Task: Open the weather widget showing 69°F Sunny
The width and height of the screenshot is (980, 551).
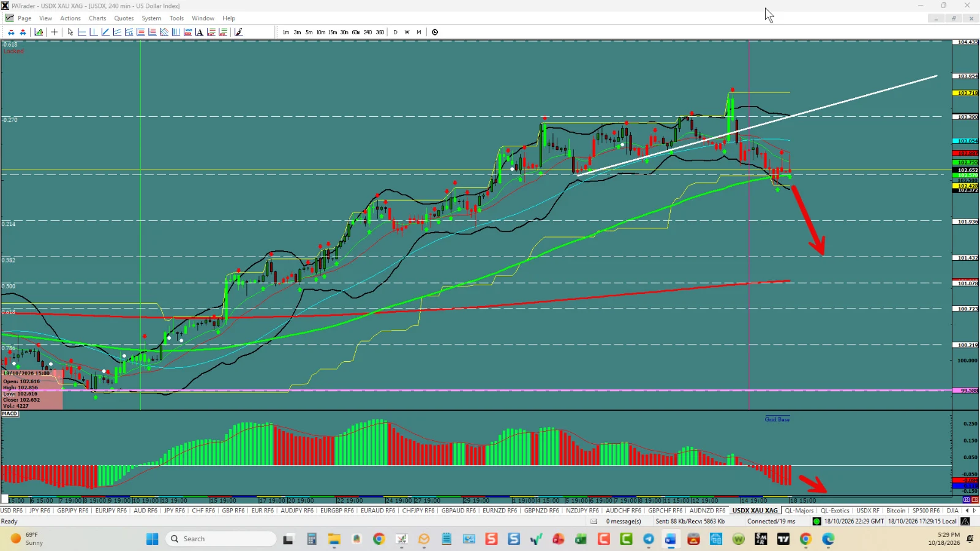Action: click(x=28, y=539)
